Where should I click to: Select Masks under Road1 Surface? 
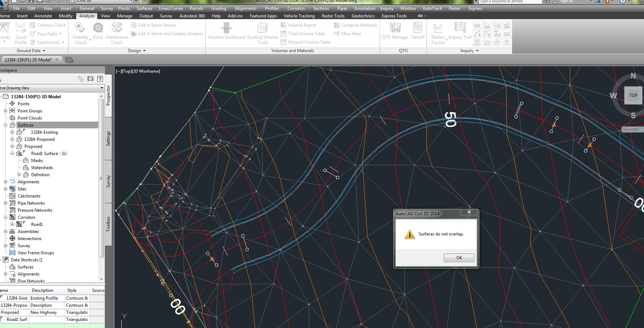coord(37,161)
